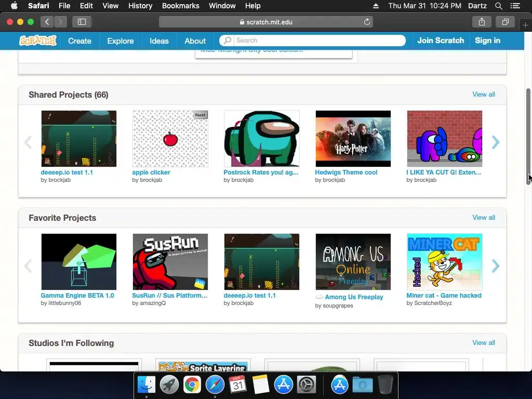
Task: Click the Dartz user name in menu bar
Action: 477,6
